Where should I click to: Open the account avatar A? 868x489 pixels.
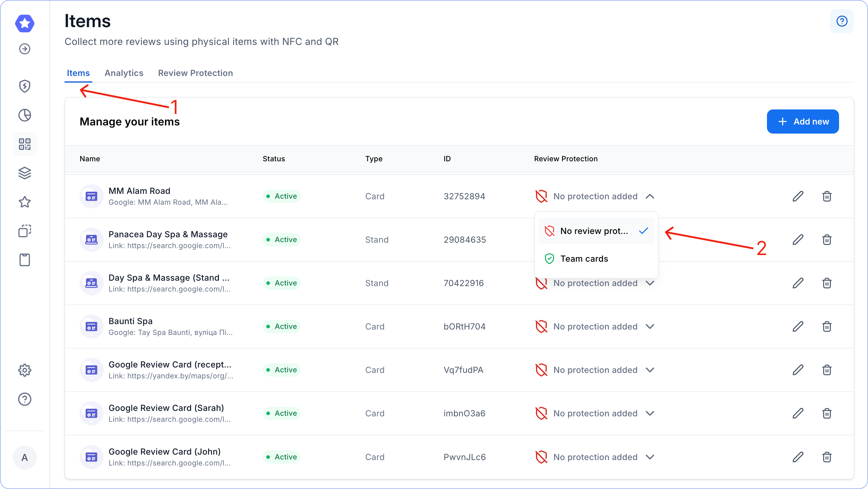click(x=25, y=457)
